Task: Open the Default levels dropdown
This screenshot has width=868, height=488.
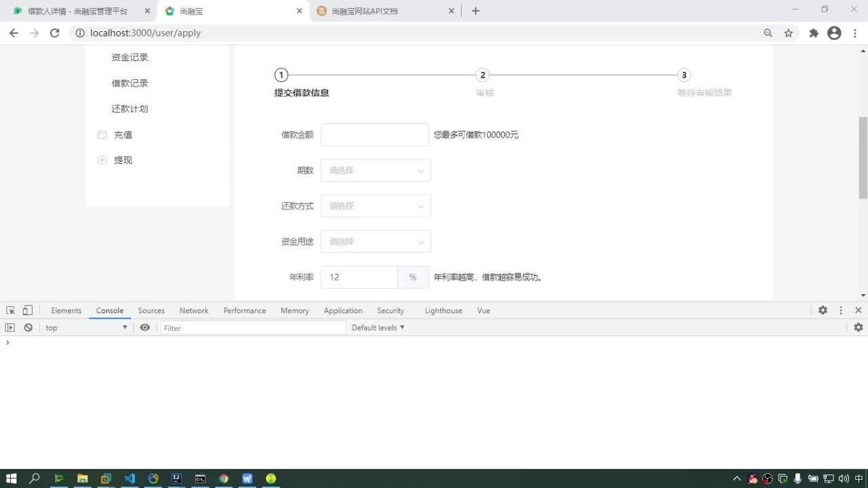Action: tap(378, 327)
